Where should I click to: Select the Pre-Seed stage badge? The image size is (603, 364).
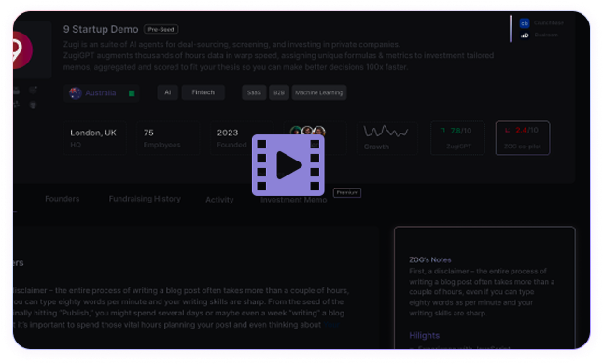pos(161,29)
